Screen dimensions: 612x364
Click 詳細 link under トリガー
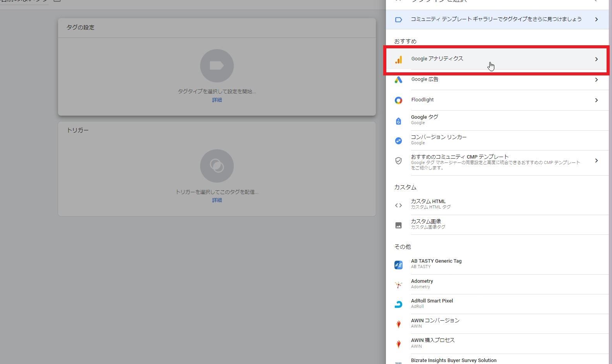pos(217,200)
